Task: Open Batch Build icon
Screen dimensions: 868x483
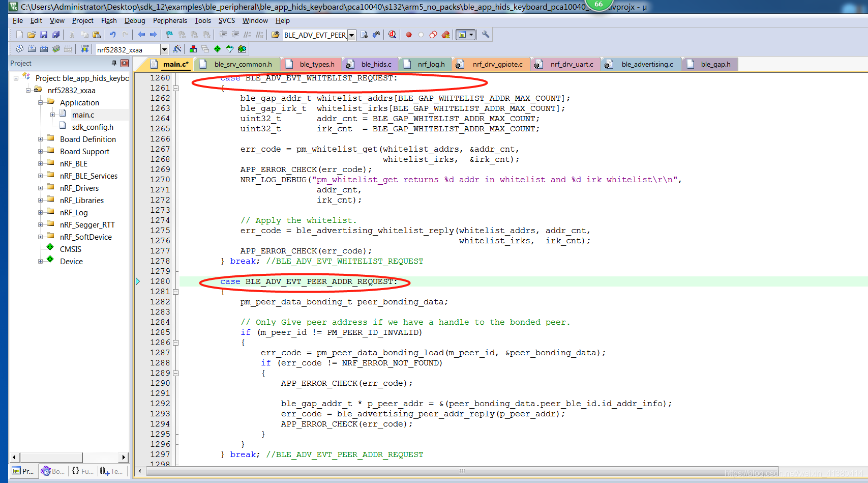Action: [56, 49]
